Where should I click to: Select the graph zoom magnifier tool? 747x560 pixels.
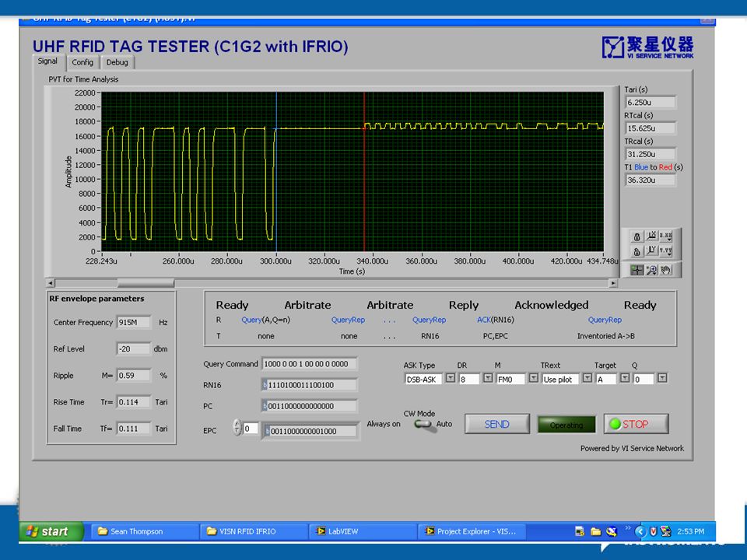pyautogui.click(x=652, y=270)
